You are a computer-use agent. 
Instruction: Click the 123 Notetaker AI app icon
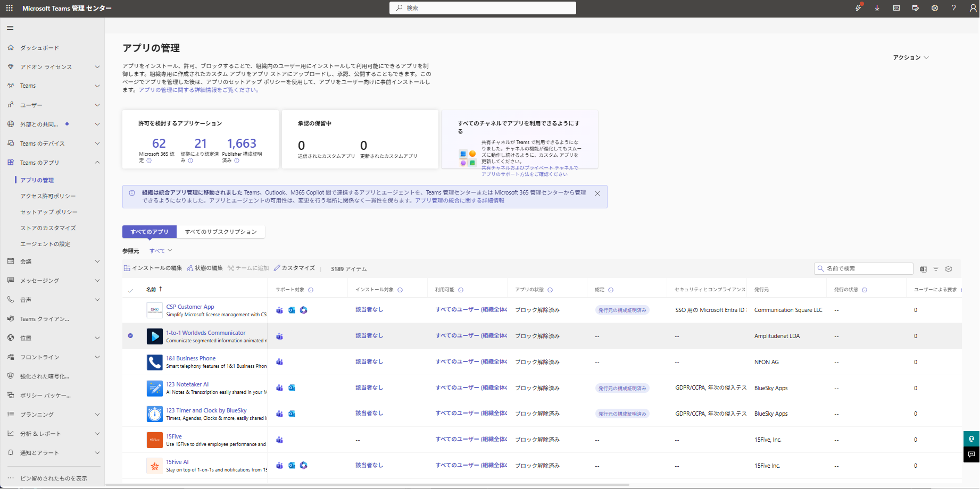[x=154, y=388]
